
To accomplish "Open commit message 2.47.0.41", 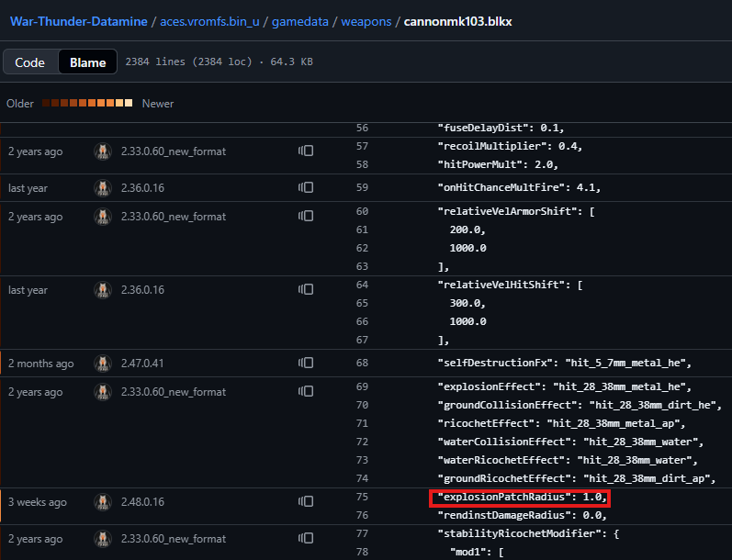I will pos(142,364).
